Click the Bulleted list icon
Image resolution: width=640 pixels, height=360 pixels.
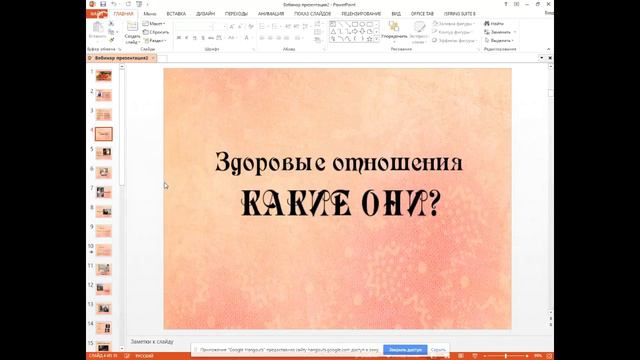click(262, 27)
